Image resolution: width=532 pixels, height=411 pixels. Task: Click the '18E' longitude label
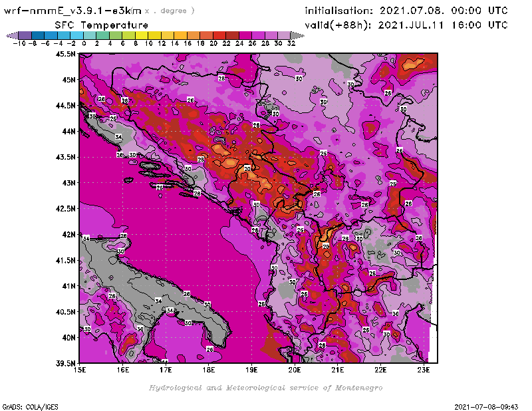(209, 370)
